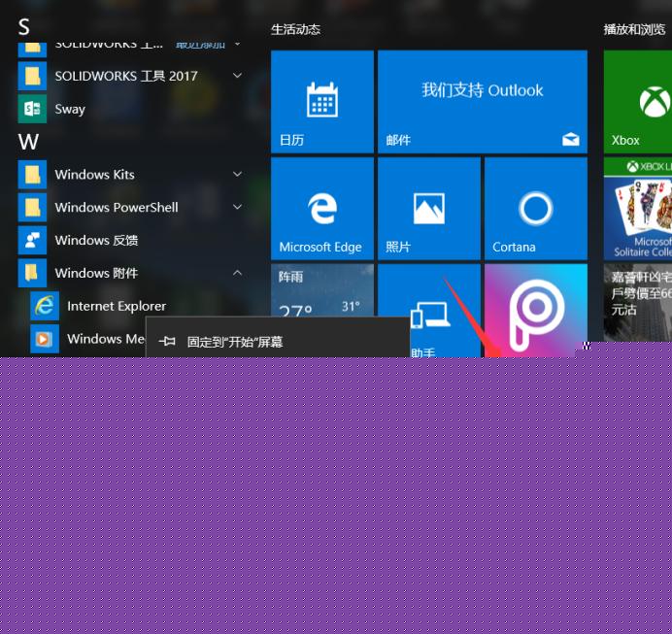The image size is (672, 634).
Task: Select 固定到"开始"屏幕 in the context menu
Action: pyautogui.click(x=278, y=342)
